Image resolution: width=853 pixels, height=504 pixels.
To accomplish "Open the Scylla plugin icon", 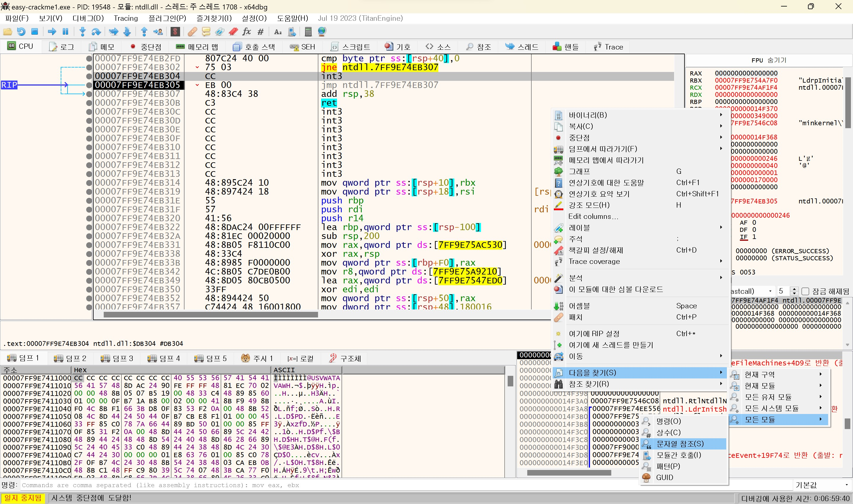I will [x=175, y=32].
